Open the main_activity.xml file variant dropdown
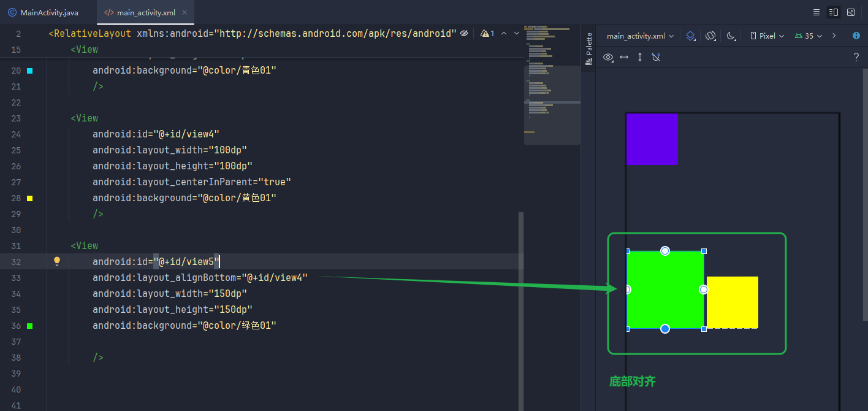Screen dimensions: 868x411 (640, 36)
